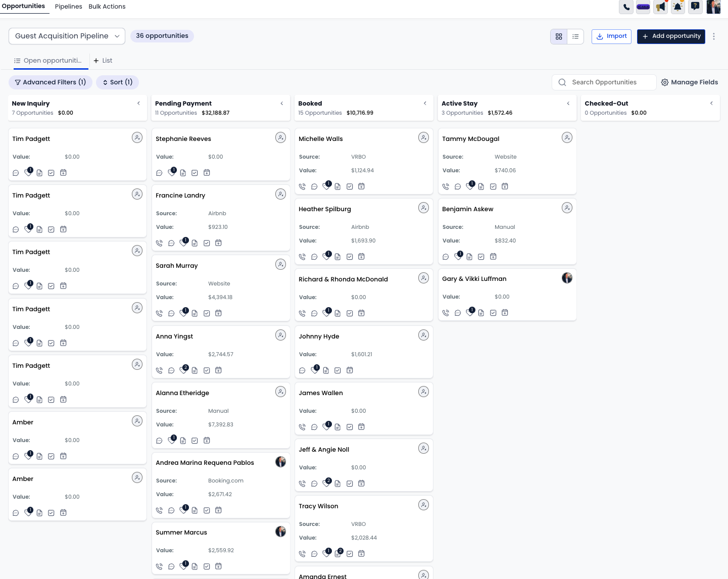Image resolution: width=728 pixels, height=579 pixels.
Task: Open notes on Anna Yingst card
Action: tap(195, 370)
